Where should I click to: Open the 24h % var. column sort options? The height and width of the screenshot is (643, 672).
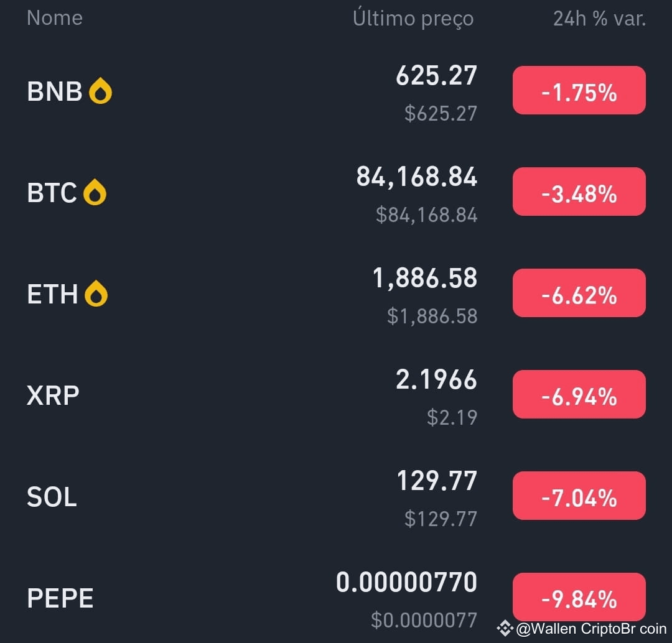599,19
